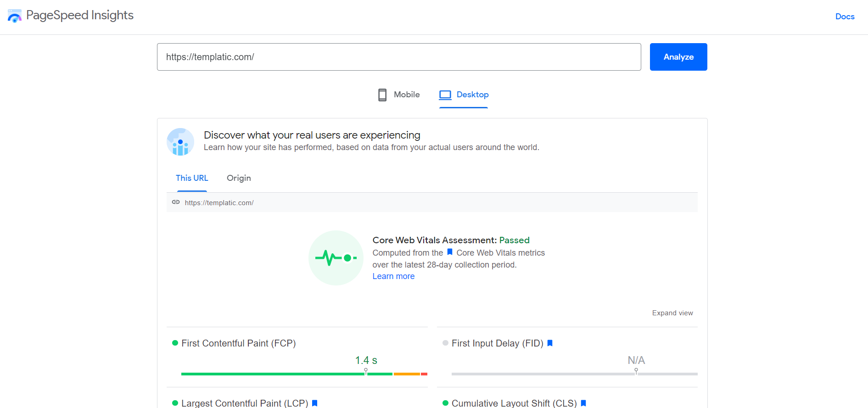Click the N/A FID value
868x408 pixels.
[636, 360]
